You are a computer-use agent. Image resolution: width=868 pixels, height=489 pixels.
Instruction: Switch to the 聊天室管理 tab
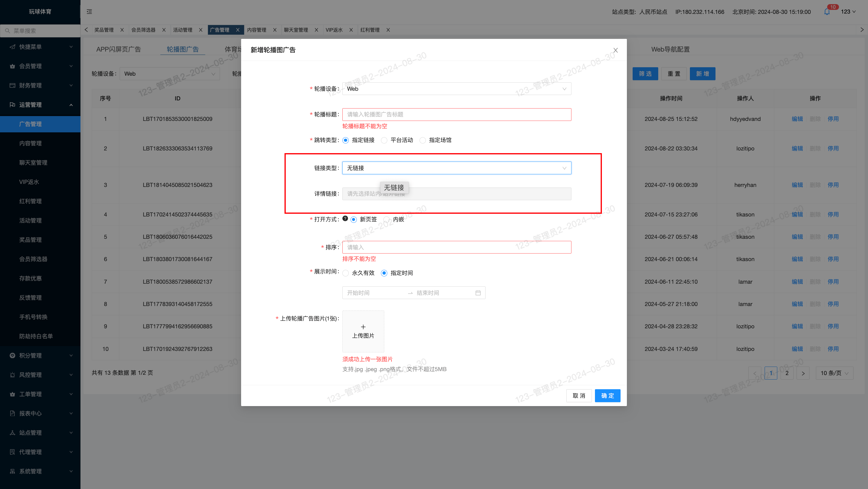click(x=296, y=30)
